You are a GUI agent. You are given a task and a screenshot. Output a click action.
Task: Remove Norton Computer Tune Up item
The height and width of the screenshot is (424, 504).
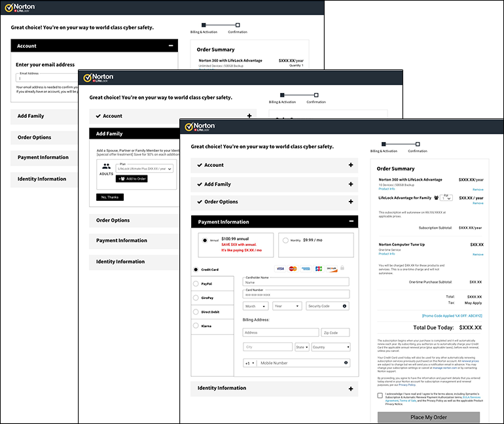point(478,255)
